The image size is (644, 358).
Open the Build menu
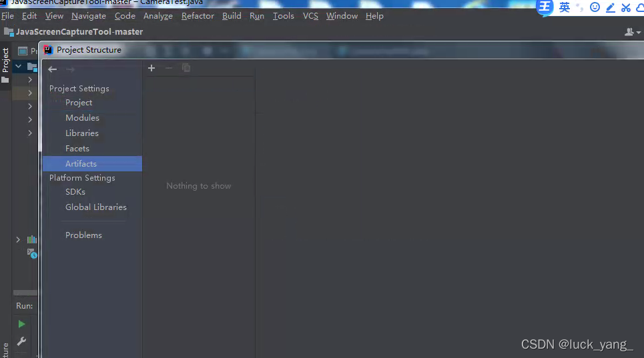[232, 16]
